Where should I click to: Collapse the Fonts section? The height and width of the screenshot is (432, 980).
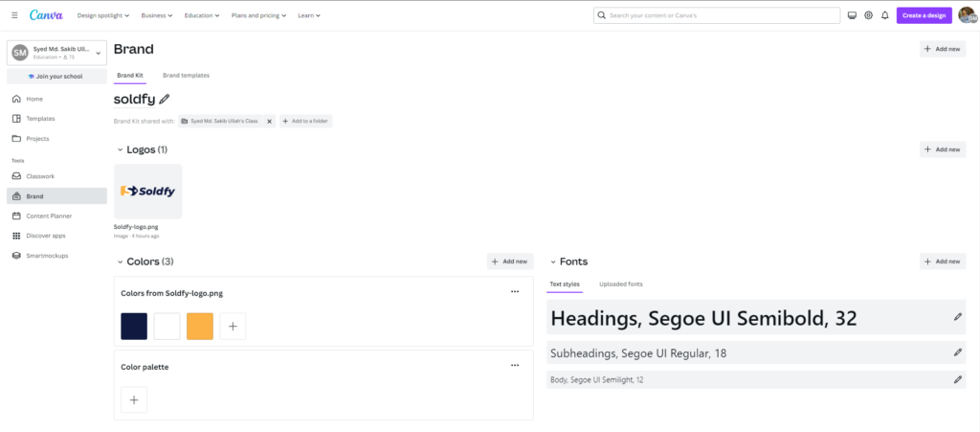553,261
